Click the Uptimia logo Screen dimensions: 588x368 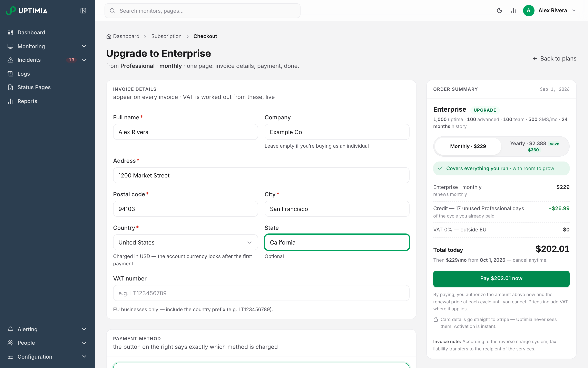pos(27,11)
